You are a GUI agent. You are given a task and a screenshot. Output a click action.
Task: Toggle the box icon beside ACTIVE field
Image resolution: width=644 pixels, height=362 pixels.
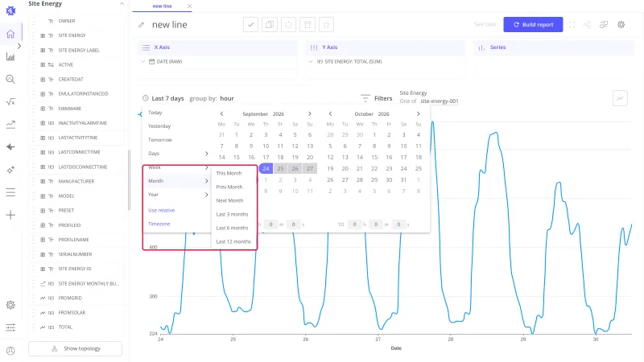43,65
